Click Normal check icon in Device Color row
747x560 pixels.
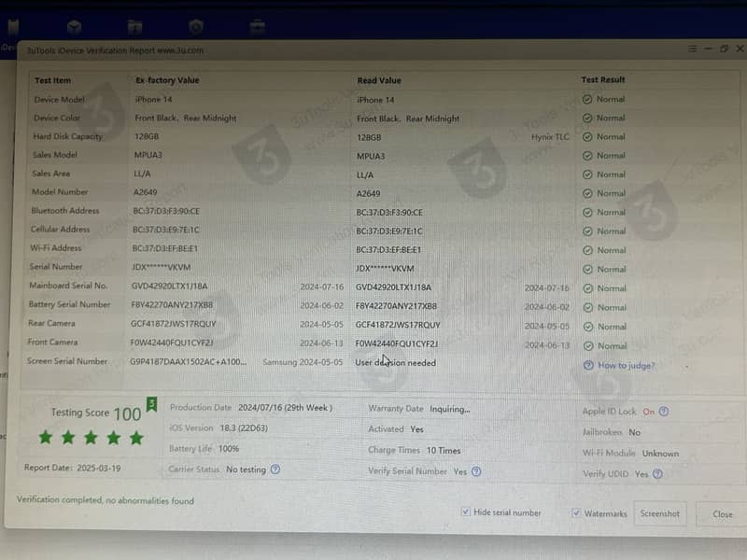pos(587,118)
